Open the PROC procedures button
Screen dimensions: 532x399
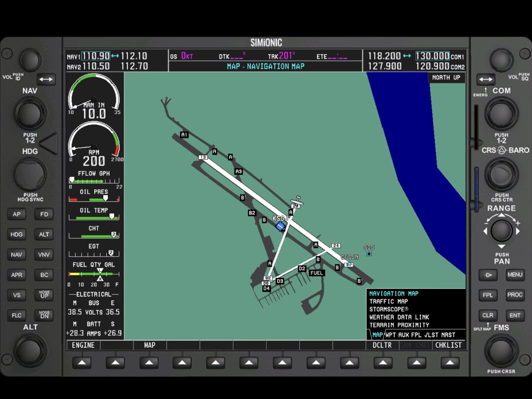tap(515, 295)
